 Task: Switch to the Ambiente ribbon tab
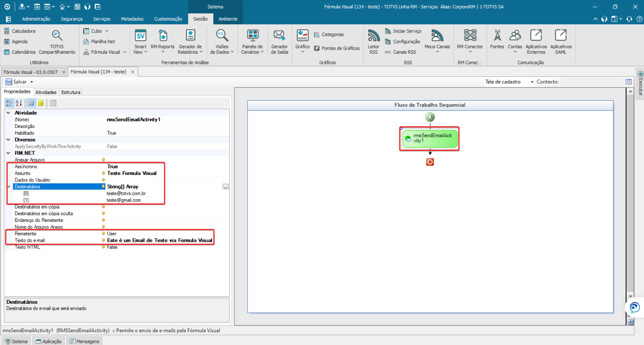coord(228,19)
